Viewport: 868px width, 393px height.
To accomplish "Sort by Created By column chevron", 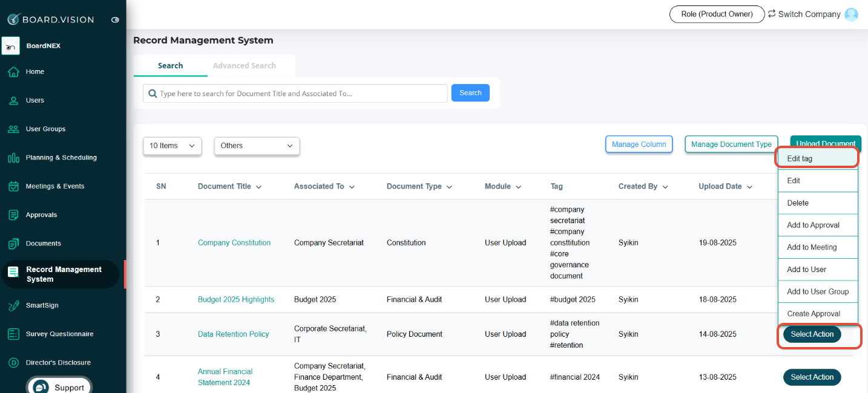I will point(665,187).
